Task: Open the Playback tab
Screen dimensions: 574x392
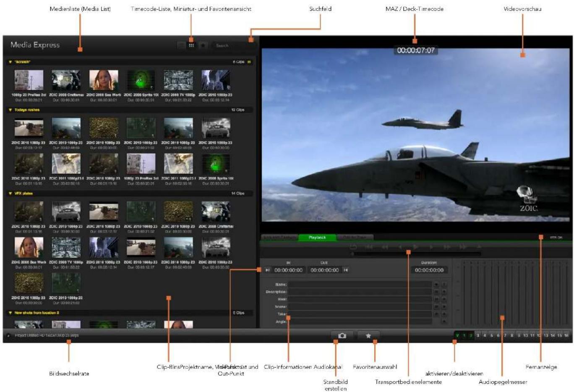Action: click(x=317, y=238)
